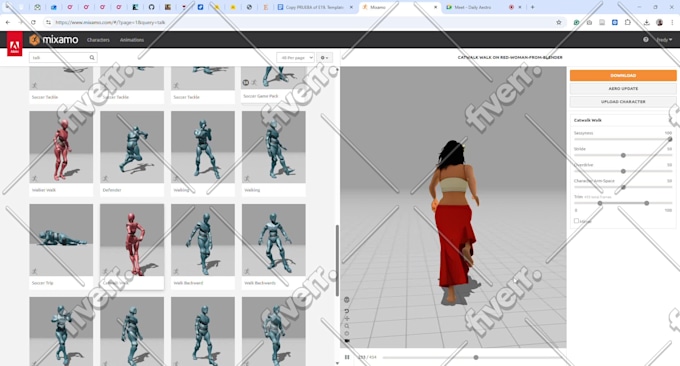Select the zoom magnifier viewport tool

pyautogui.click(x=347, y=326)
